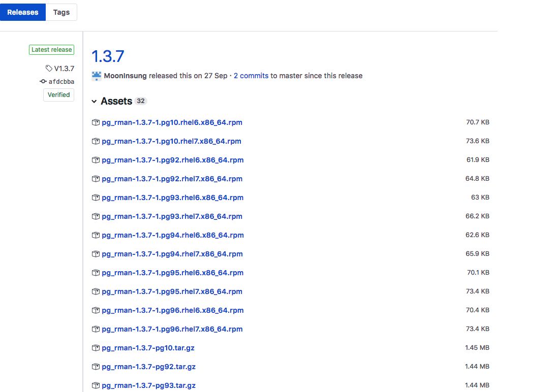556x392 pixels.
Task: Download pg_rman-1.3.7-1.pg10.rhel6.x86_64.rpm
Action: coord(172,122)
